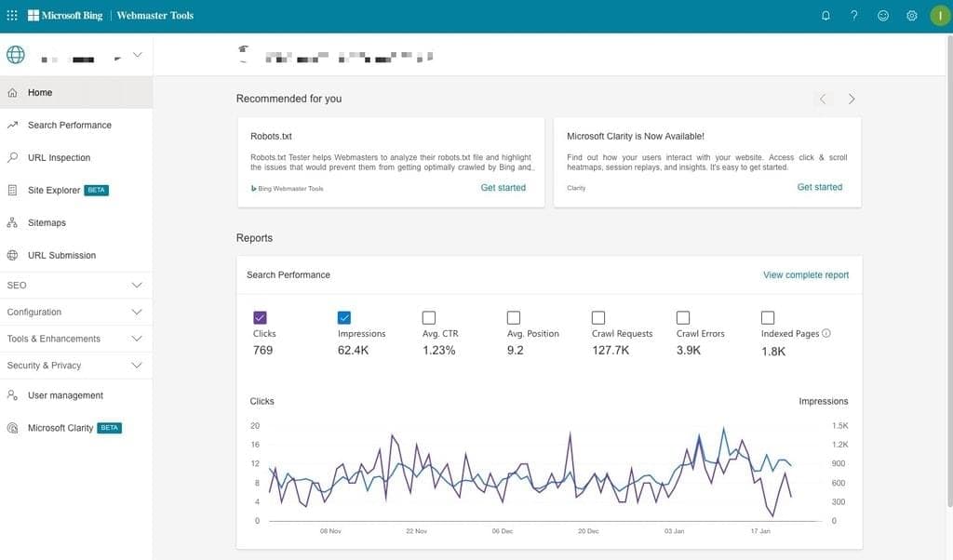Enable the Avg. Position checkbox
The image size is (953, 560).
[x=514, y=317]
